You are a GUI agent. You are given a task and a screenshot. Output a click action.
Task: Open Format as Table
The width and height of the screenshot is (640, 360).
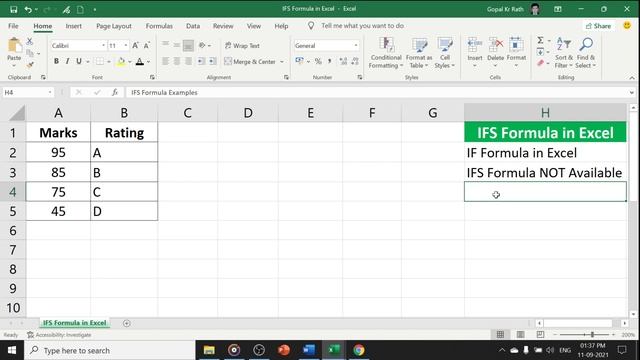[419, 53]
